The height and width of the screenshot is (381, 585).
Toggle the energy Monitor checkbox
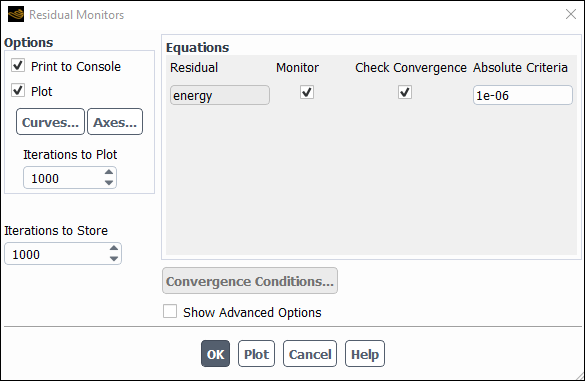coord(307,92)
